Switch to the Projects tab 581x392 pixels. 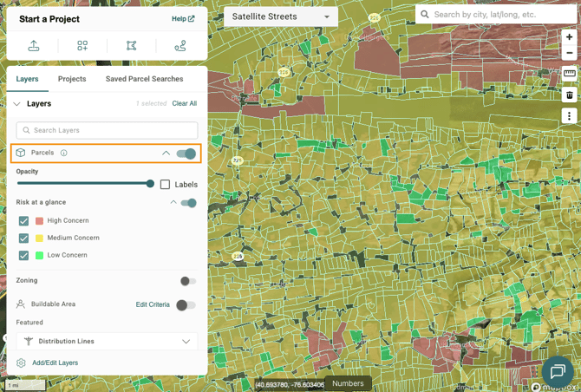(72, 79)
